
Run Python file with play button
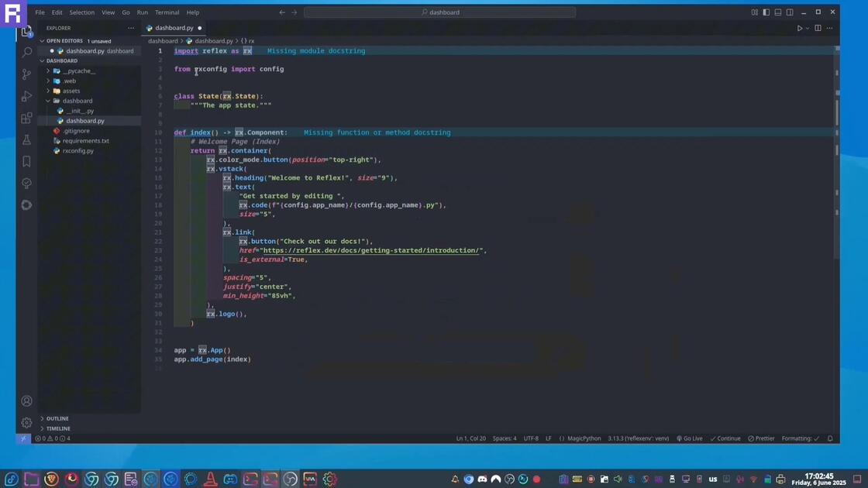(x=799, y=28)
